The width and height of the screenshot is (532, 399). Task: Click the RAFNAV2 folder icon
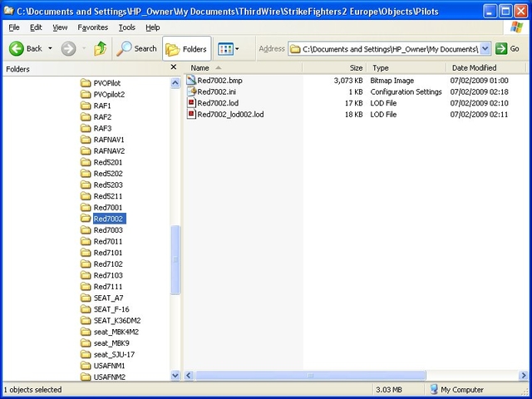86,151
